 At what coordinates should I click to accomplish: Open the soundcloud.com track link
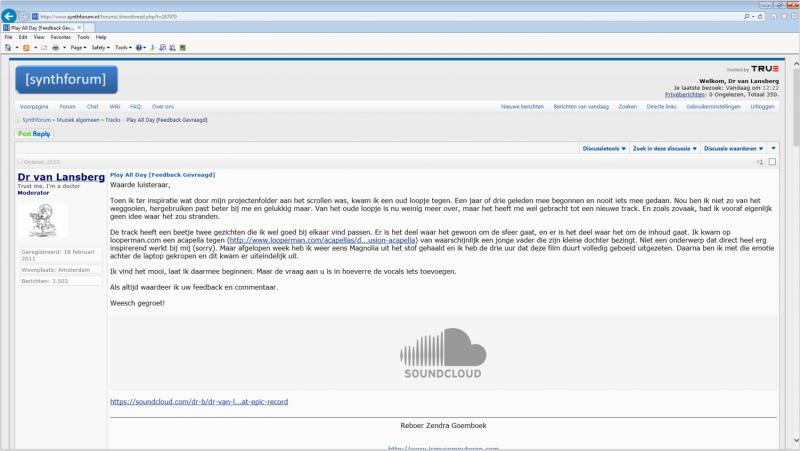[199, 402]
